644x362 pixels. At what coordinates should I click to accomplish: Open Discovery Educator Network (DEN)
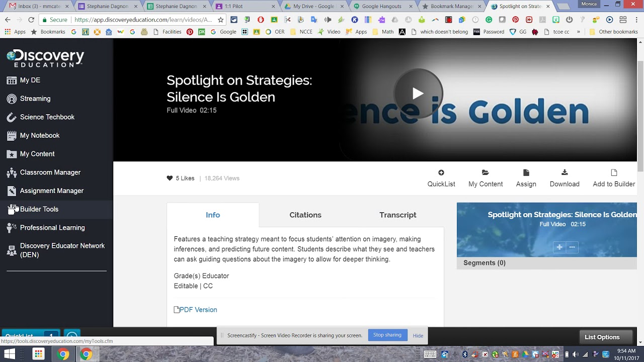coord(62,250)
